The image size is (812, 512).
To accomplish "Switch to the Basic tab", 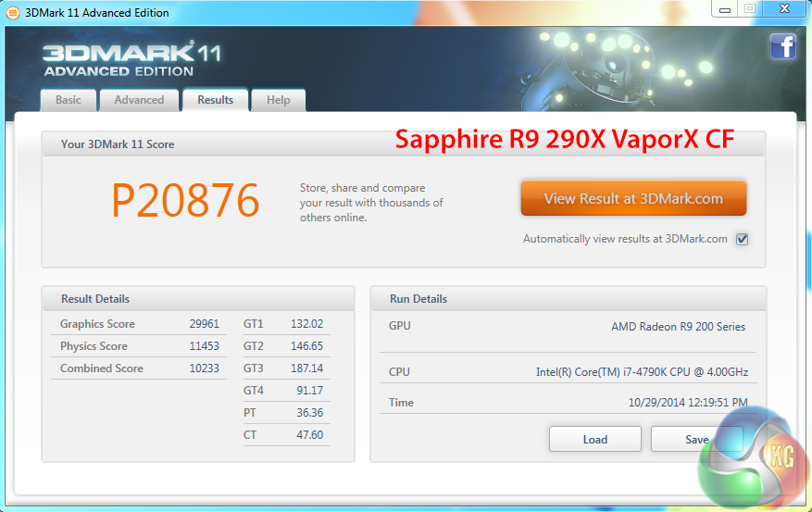I will 69,100.
